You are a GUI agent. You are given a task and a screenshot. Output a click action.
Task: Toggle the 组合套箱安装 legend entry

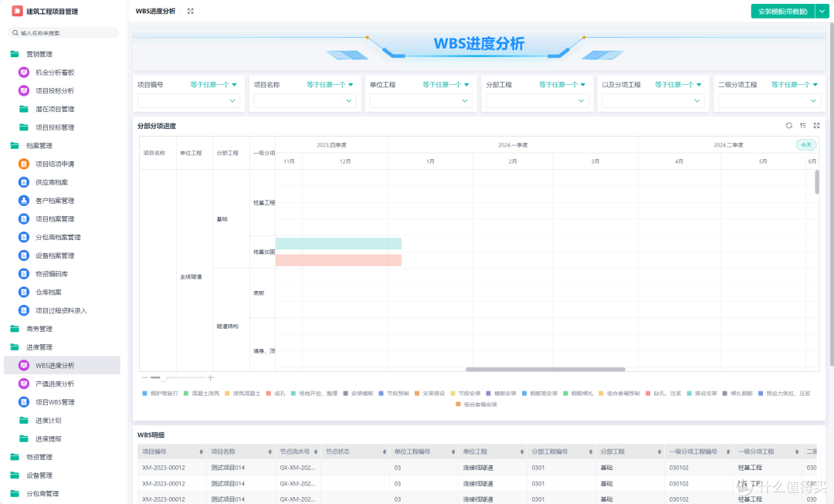coord(476,404)
